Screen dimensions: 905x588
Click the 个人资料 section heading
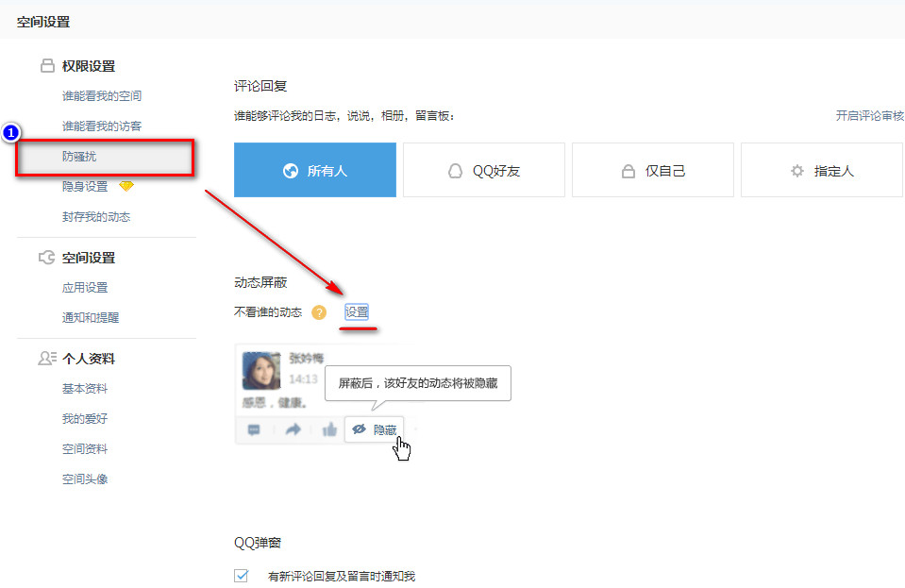tap(89, 359)
